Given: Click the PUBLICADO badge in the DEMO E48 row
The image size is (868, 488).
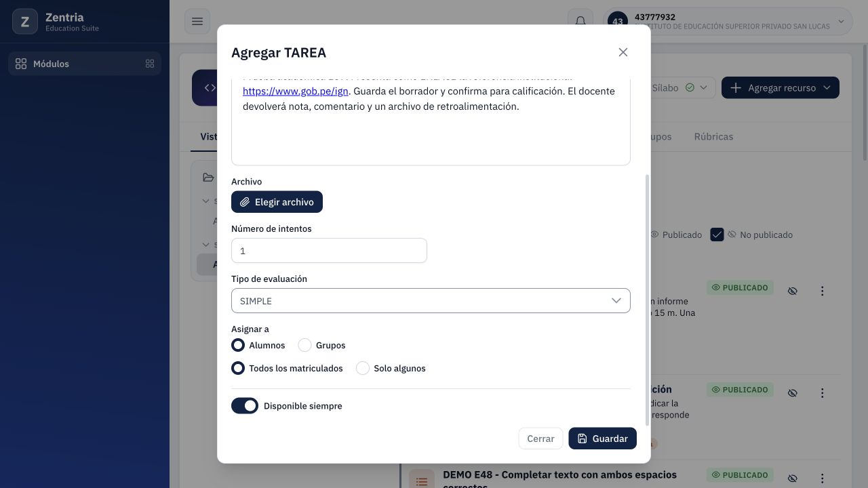Looking at the screenshot, I should click(740, 475).
